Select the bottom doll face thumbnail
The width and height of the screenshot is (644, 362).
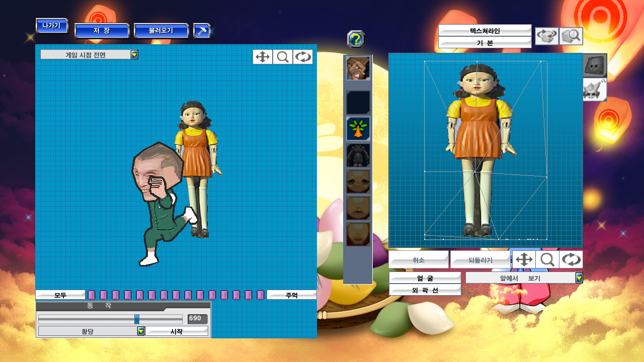coord(358,234)
